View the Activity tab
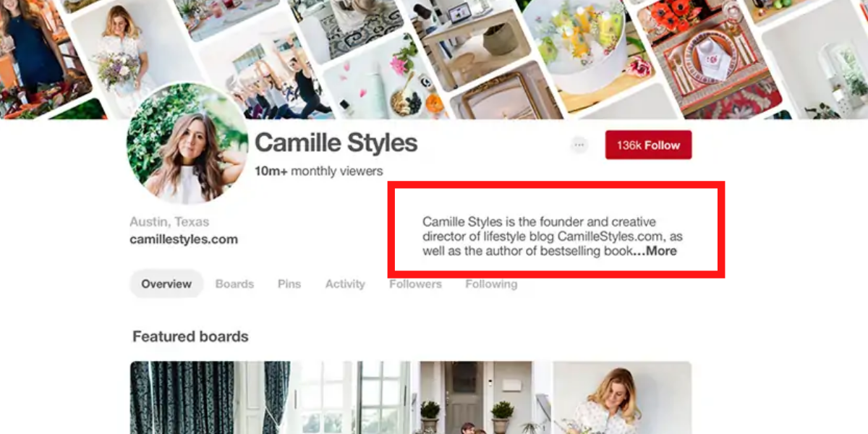This screenshot has width=868, height=434. tap(345, 284)
